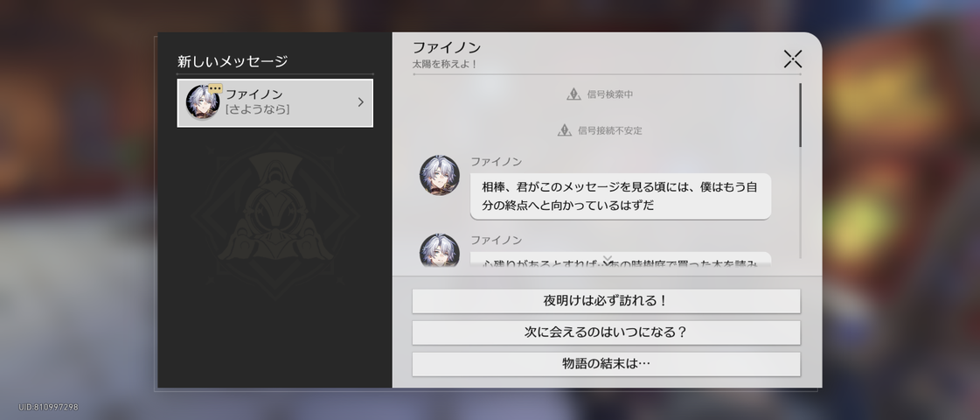Click typing indicator badge on contact avatar
This screenshot has height=420, width=980.
click(216, 89)
